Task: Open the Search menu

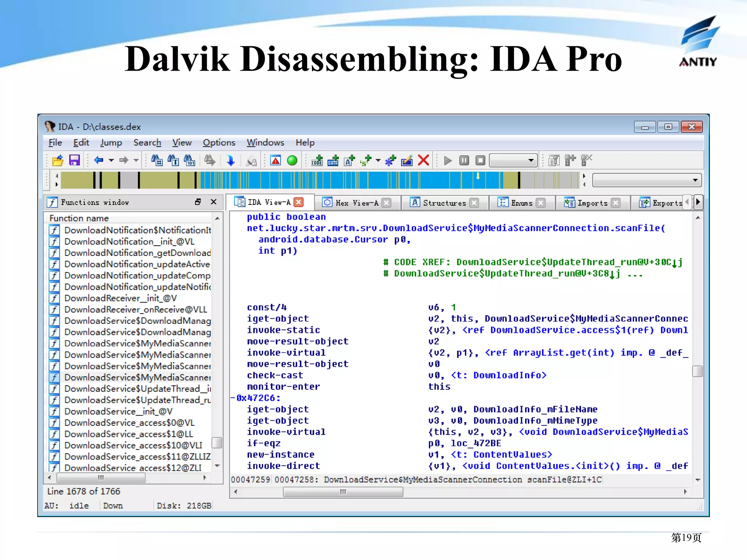Action: 147,143
